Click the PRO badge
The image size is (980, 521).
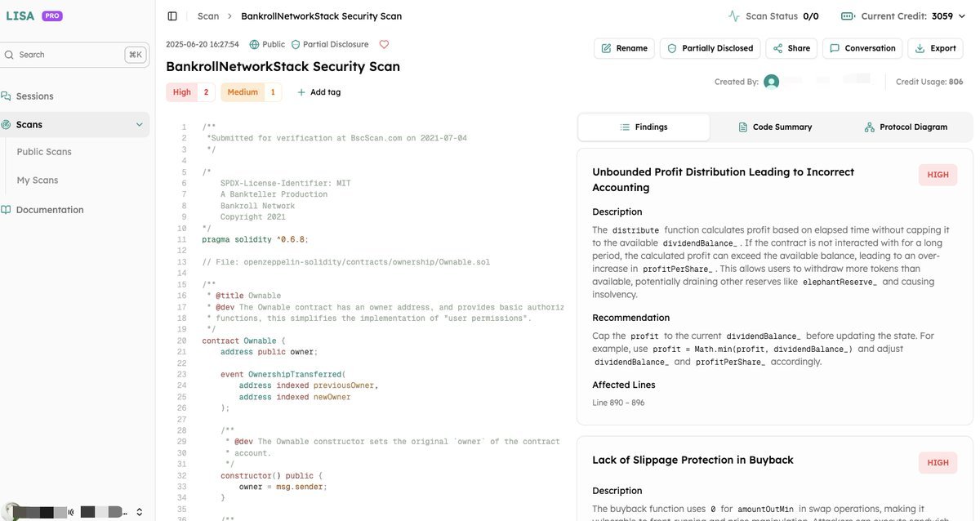pos(51,16)
